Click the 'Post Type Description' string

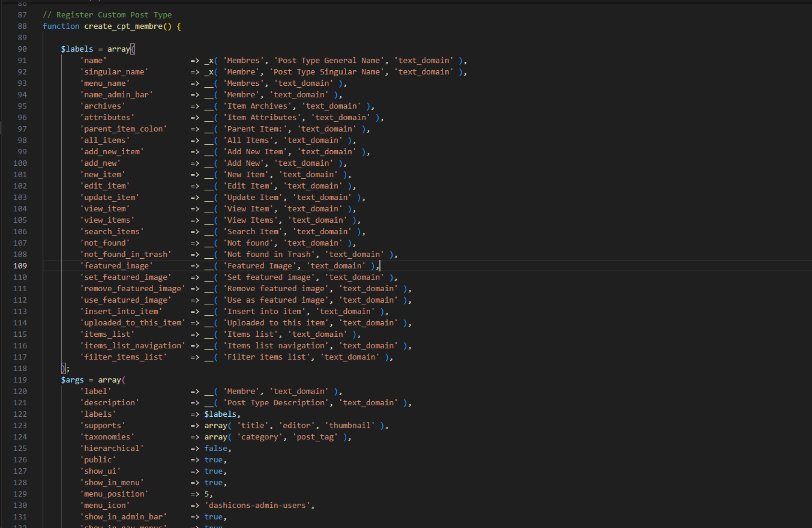[276, 402]
